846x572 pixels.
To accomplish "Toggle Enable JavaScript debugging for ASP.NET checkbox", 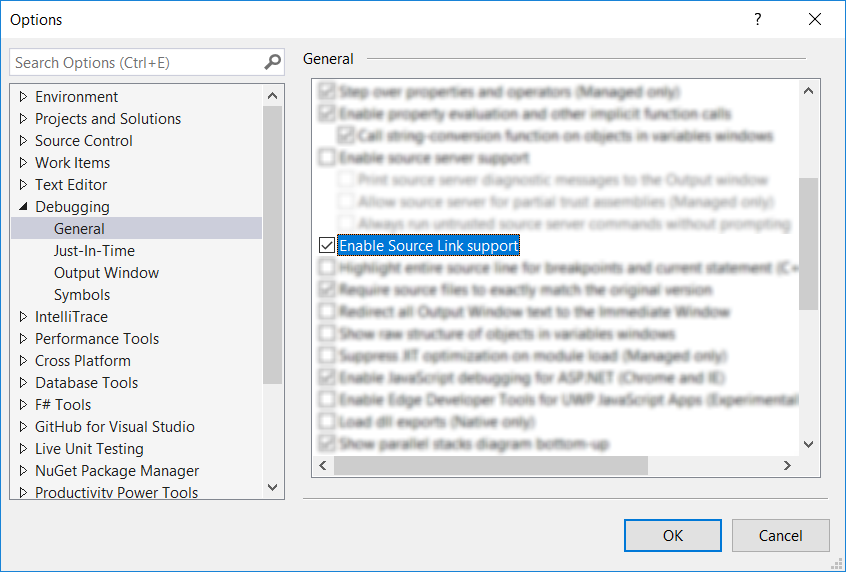I will (326, 378).
